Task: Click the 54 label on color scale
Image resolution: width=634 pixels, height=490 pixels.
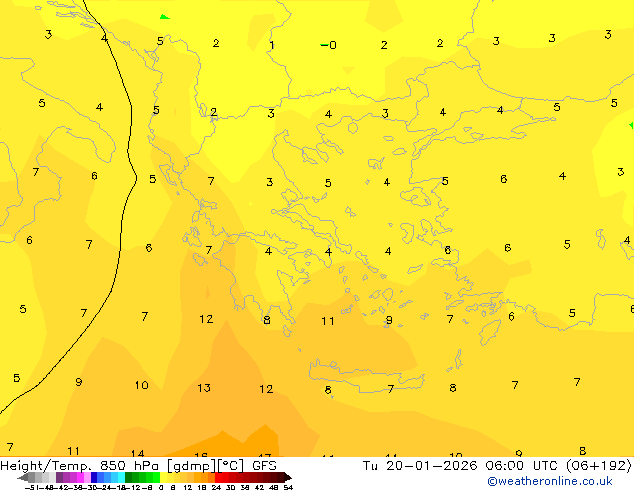Action: point(288,487)
